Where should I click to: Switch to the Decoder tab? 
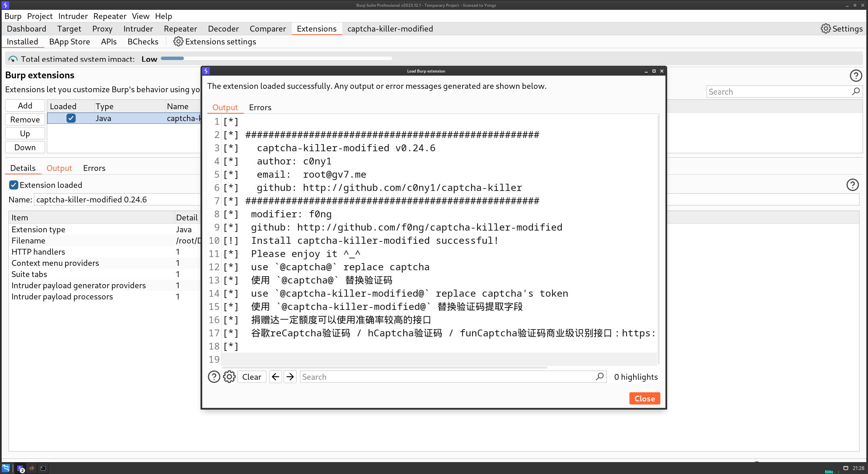[223, 29]
